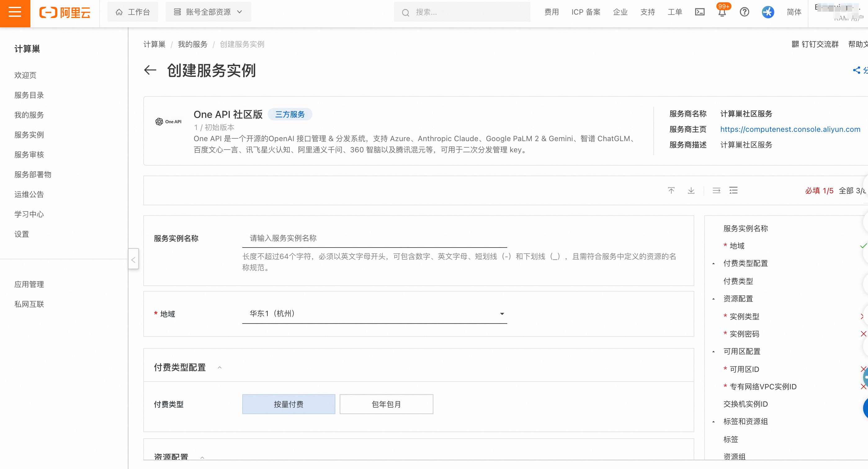This screenshot has height=469, width=868.
Task: Open the 地域 region dropdown
Action: (x=374, y=314)
